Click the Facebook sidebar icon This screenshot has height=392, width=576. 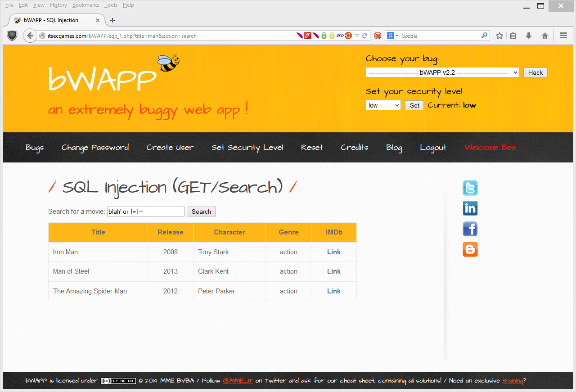coord(470,229)
